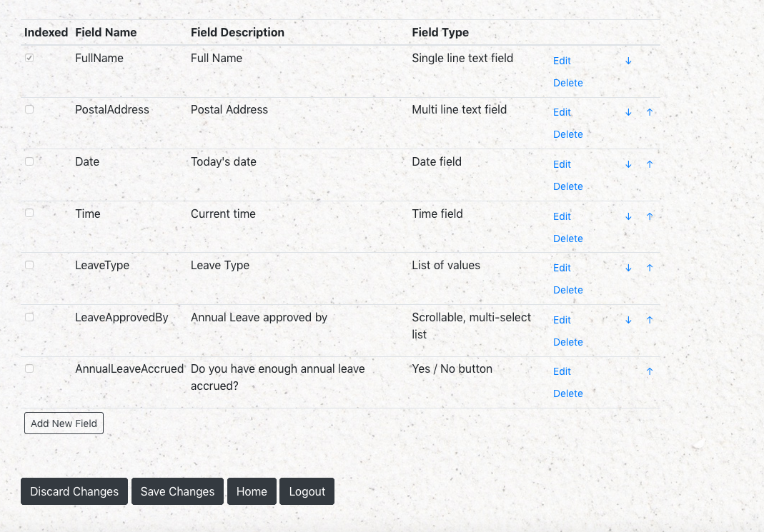Discard Changes to the form
The height and width of the screenshot is (532, 764).
pos(74,491)
